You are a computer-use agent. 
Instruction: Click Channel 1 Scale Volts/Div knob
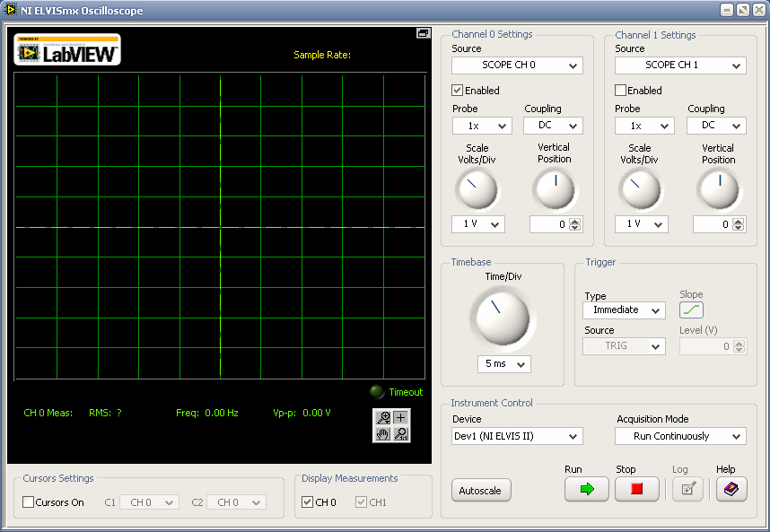pos(639,189)
